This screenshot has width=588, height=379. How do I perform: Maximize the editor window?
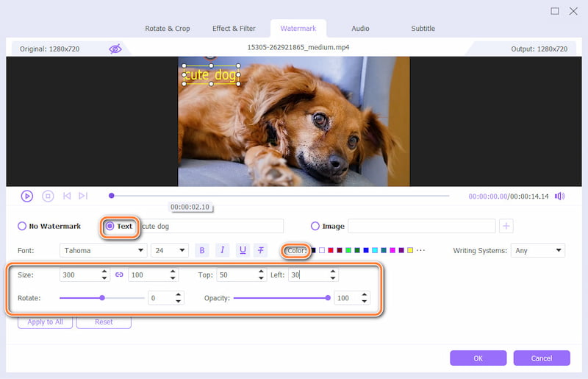(555, 11)
